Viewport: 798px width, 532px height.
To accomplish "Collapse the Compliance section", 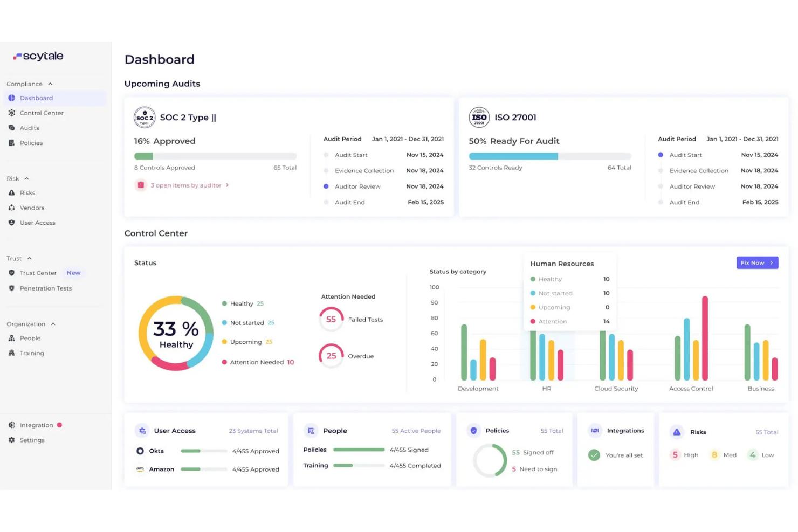I will (x=50, y=84).
